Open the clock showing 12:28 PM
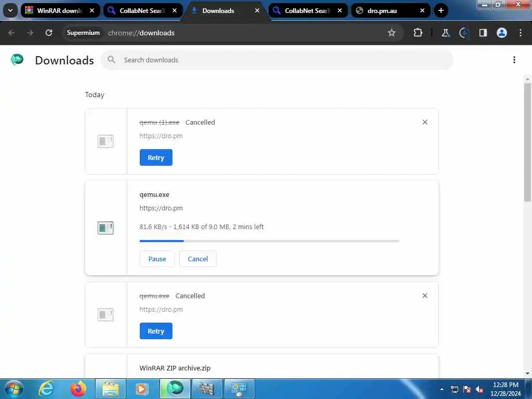 (x=506, y=389)
